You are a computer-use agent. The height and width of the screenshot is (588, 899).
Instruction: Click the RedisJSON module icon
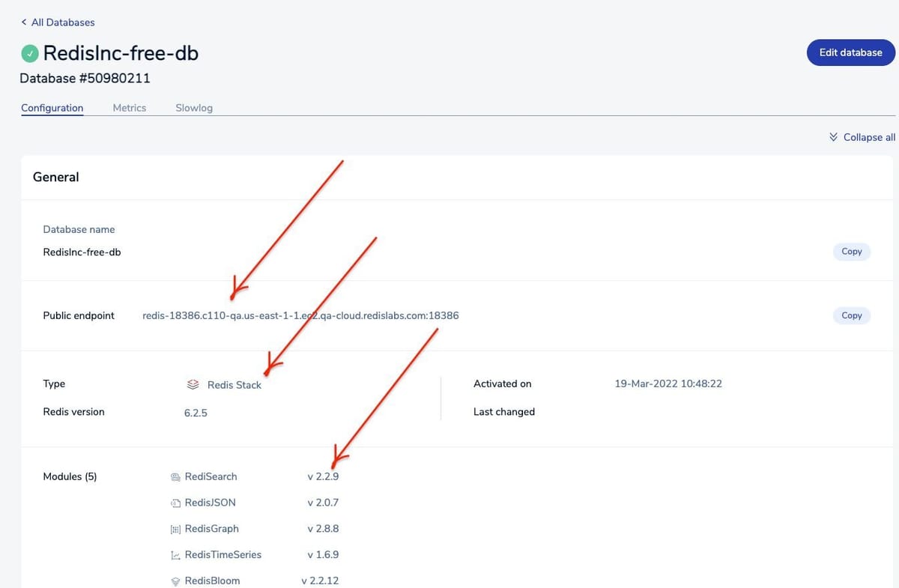175,503
